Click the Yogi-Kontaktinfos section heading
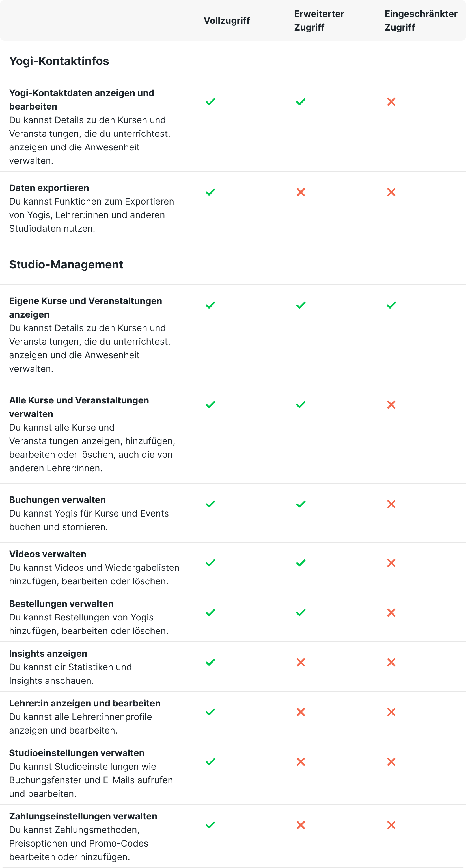 point(59,61)
